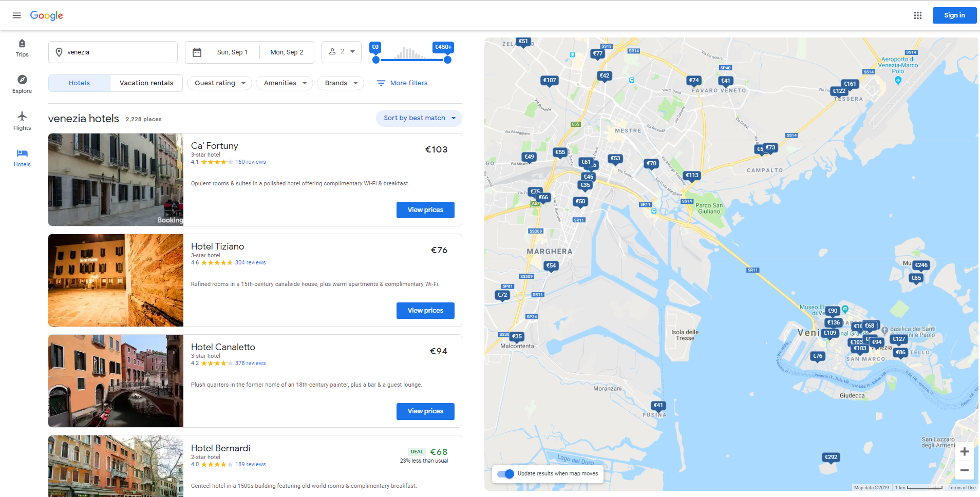Select the Sun, Sep 1 check-in date
Viewport: 980px width, 497px height.
232,52
